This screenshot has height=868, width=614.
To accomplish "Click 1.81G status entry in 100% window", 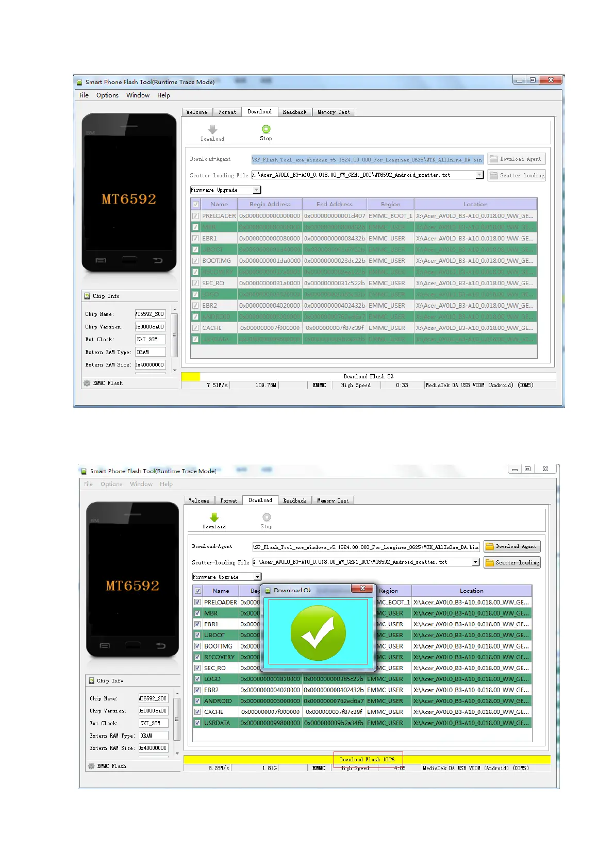I will (x=269, y=768).
